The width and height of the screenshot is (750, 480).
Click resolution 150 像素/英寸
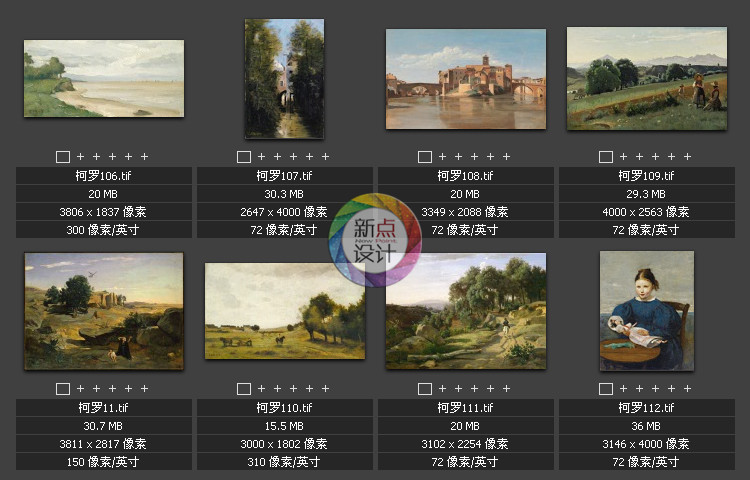[x=103, y=462]
